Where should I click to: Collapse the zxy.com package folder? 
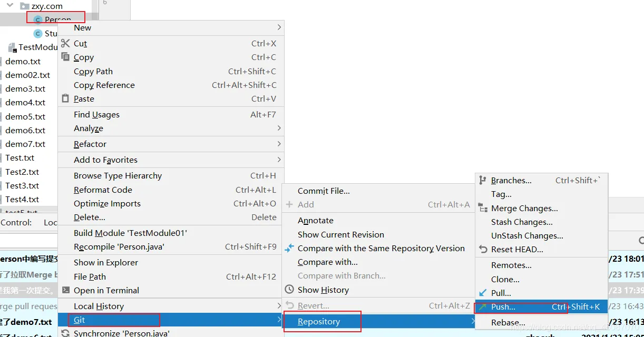(x=10, y=6)
